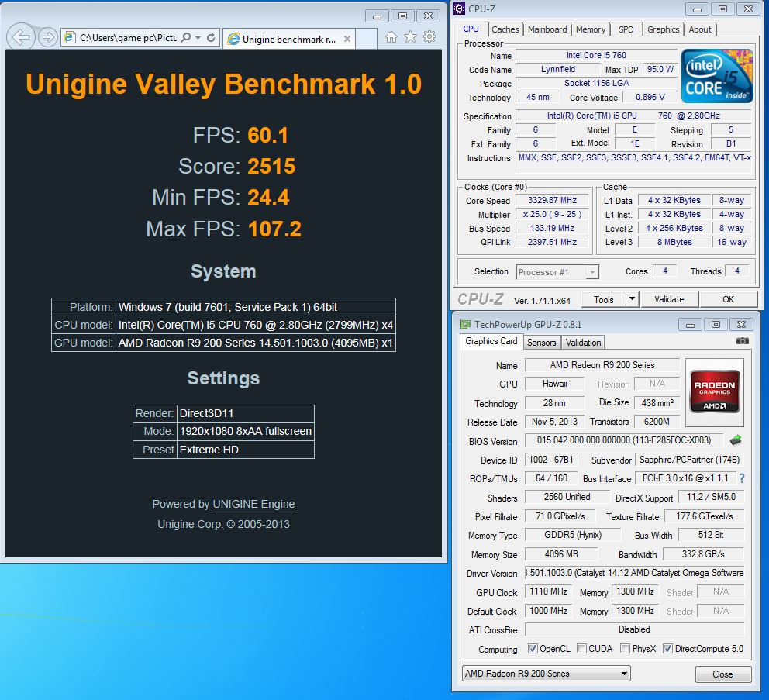The image size is (769, 700).
Task: Toggle the PhysX checkbox
Action: (x=625, y=649)
